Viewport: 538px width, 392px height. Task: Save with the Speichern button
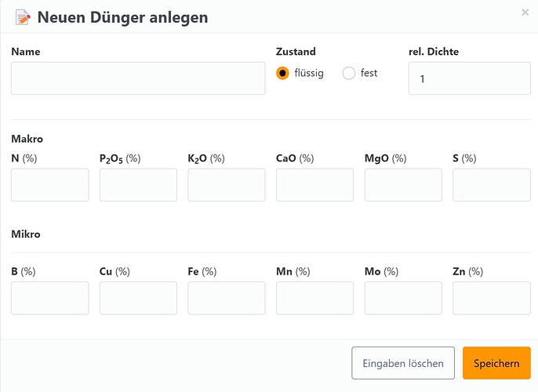tap(496, 363)
